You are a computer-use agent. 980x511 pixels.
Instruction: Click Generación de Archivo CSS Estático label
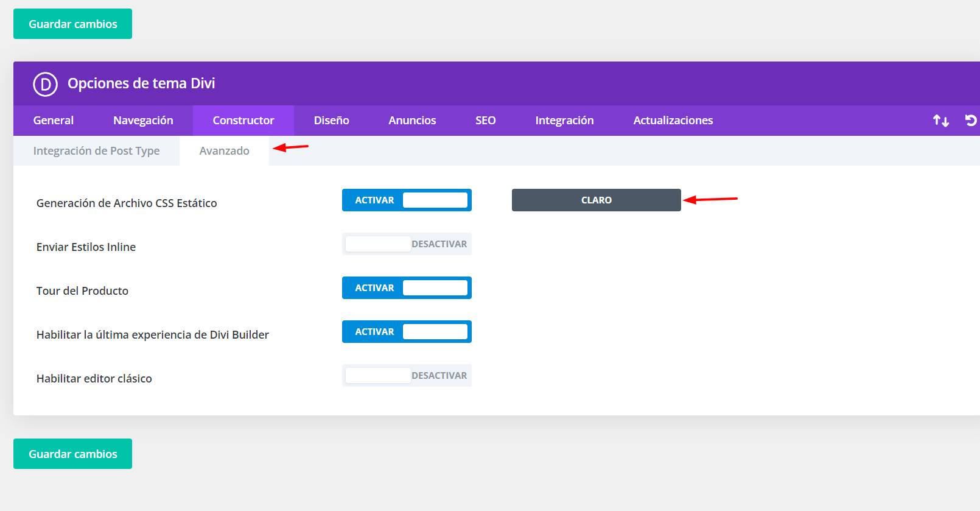(x=127, y=203)
